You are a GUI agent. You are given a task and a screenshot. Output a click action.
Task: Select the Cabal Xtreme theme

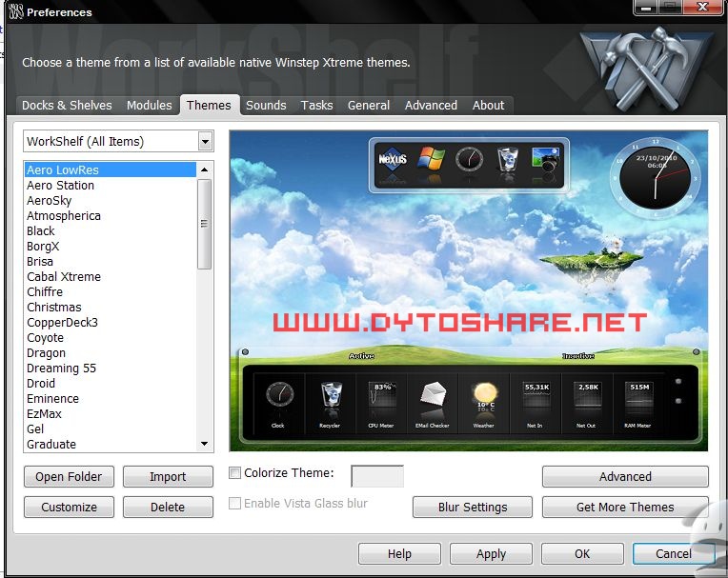[x=111, y=276]
